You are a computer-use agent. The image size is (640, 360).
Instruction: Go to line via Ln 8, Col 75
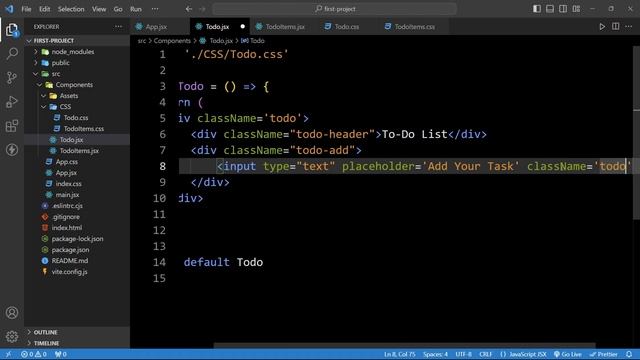tap(399, 354)
